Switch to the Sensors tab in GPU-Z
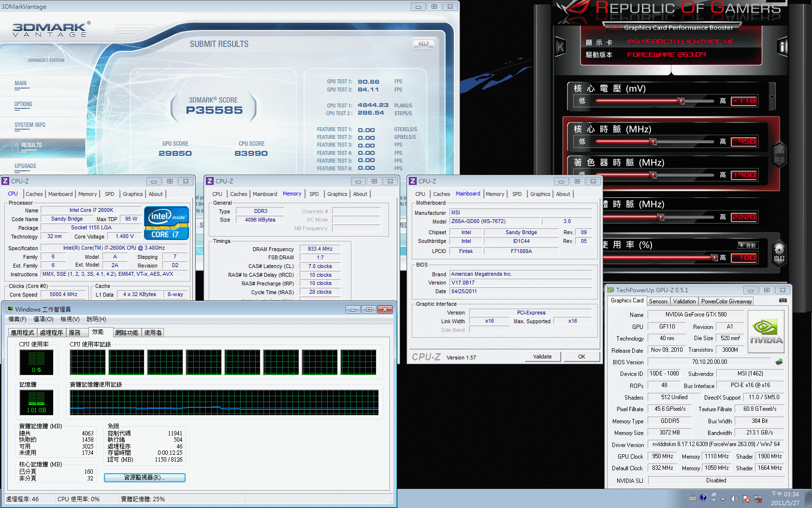The width and height of the screenshot is (812, 508). (658, 301)
